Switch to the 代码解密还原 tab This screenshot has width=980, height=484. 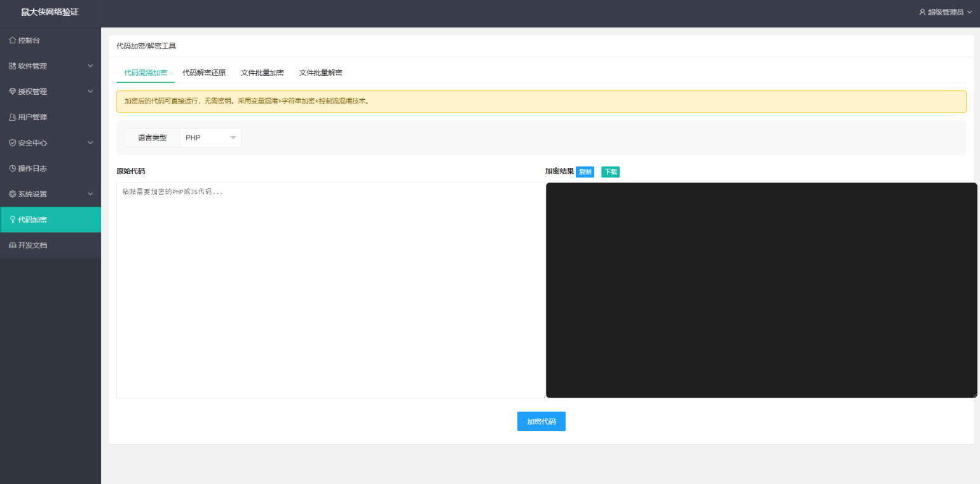203,73
